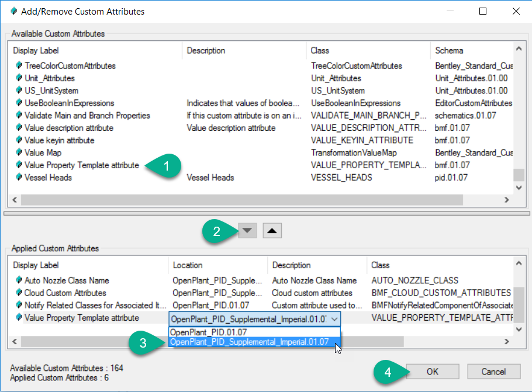Click the application icon in the title bar

pos(11,11)
